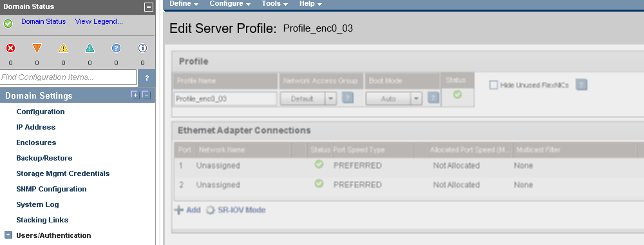644x245 pixels.
Task: Open Storage Mgmt Credentials
Action: click(63, 173)
